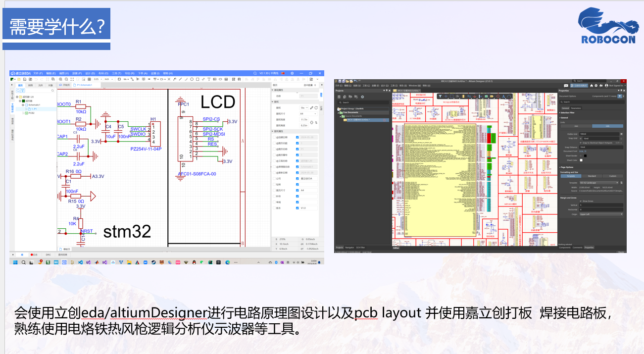Image resolution: width=644 pixels, height=354 pixels.
Task: Switch to Parameters tab in Altium Properties
Action: point(576,108)
